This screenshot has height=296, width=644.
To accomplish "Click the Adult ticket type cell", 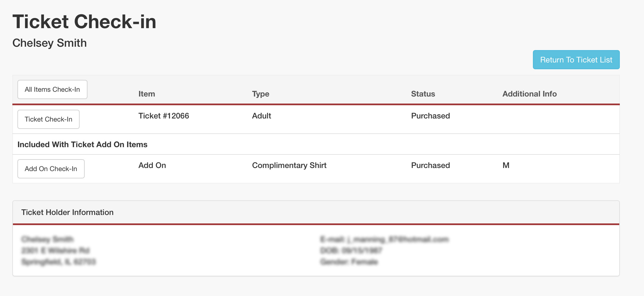I will click(x=261, y=116).
